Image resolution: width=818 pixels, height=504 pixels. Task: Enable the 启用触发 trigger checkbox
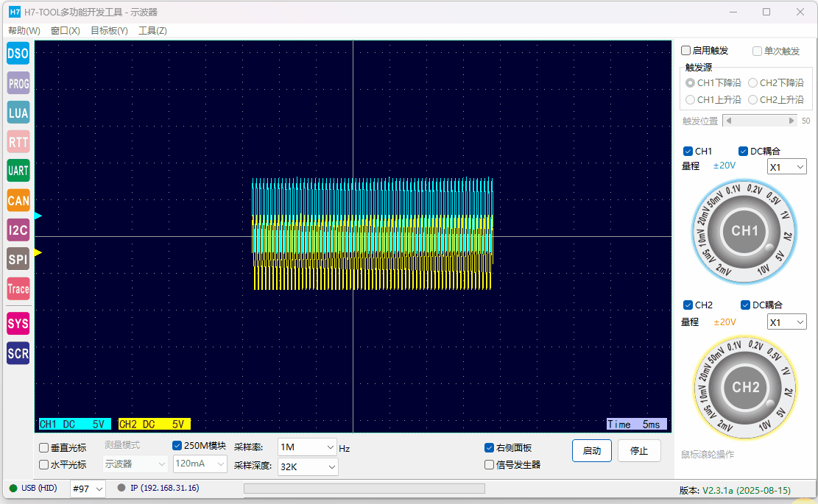pyautogui.click(x=686, y=51)
